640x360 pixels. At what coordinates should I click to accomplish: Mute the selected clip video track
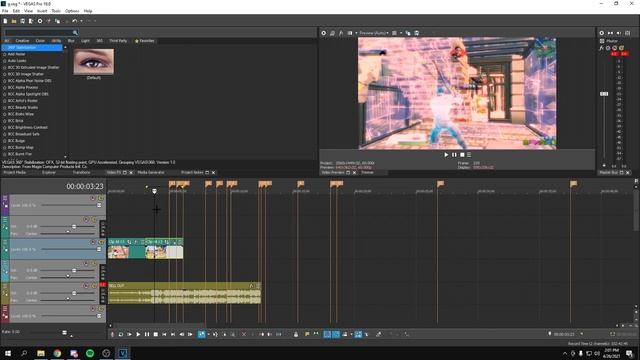point(93,242)
